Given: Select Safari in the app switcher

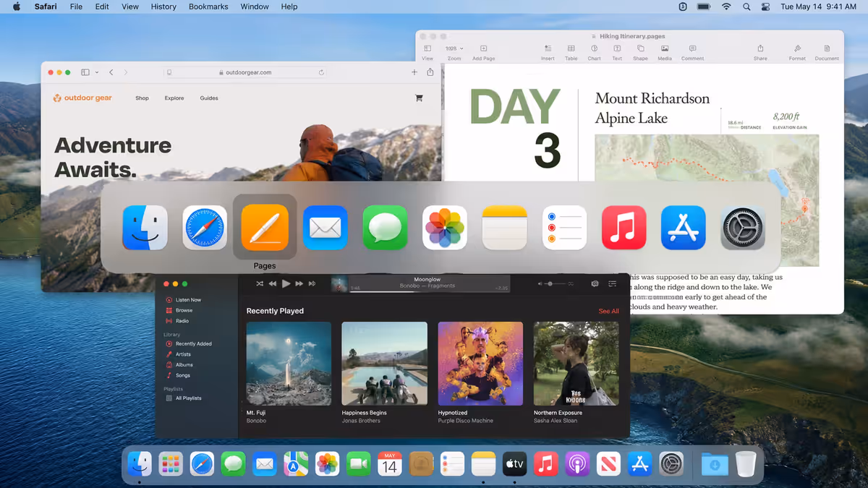Looking at the screenshot, I should [x=205, y=228].
